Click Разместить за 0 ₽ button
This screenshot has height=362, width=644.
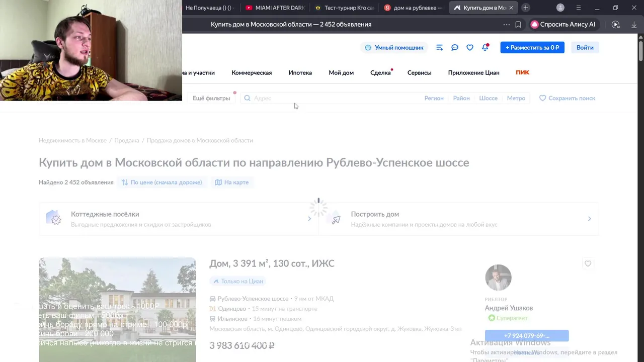[532, 47]
